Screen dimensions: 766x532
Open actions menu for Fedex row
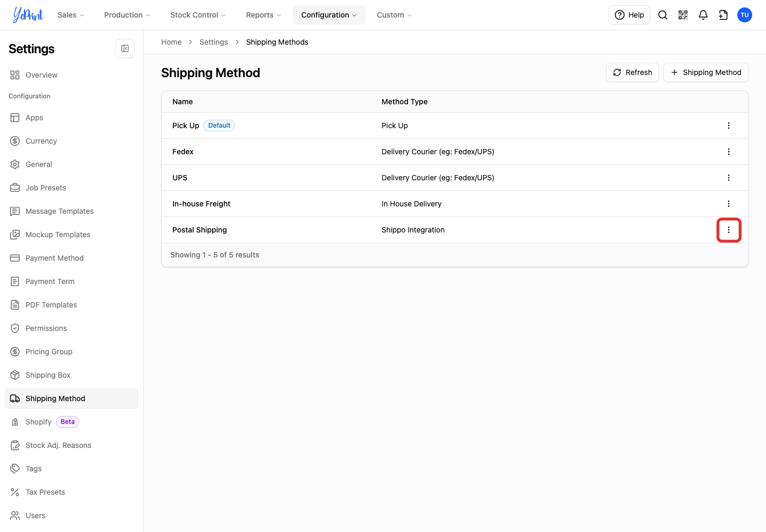click(x=729, y=152)
